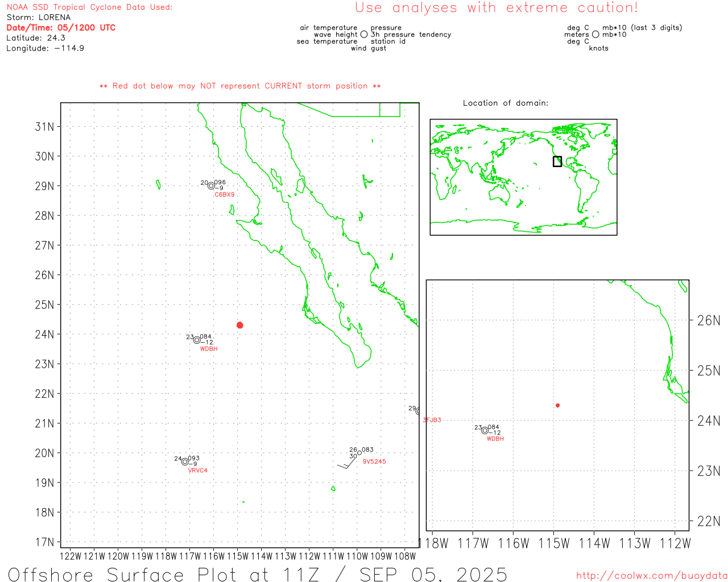Screen dimensions: 728x582
Task: Click 'air temperature' legend label
Action: (x=329, y=28)
